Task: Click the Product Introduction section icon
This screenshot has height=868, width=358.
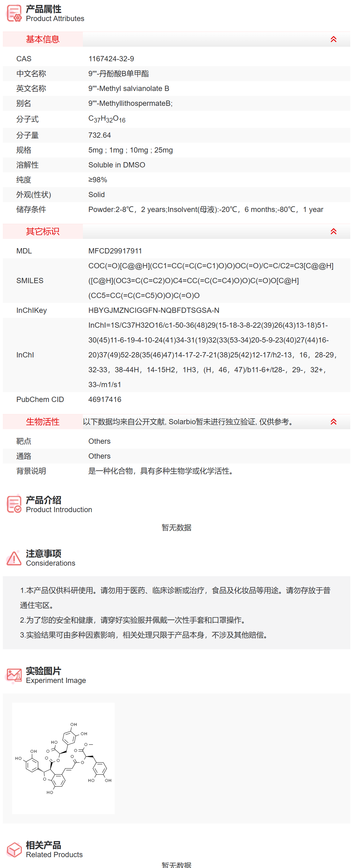Action: coord(14,504)
